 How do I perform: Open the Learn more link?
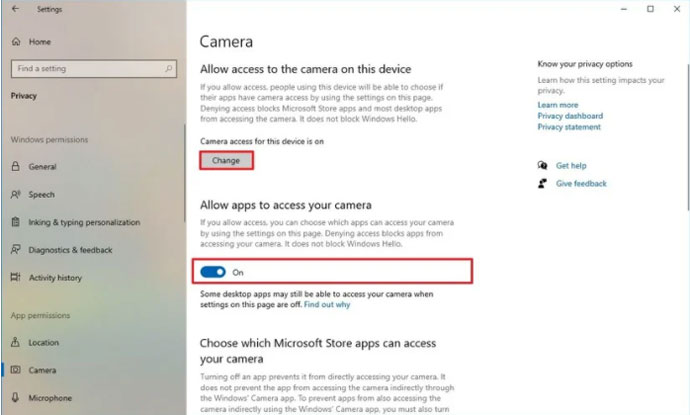[557, 105]
